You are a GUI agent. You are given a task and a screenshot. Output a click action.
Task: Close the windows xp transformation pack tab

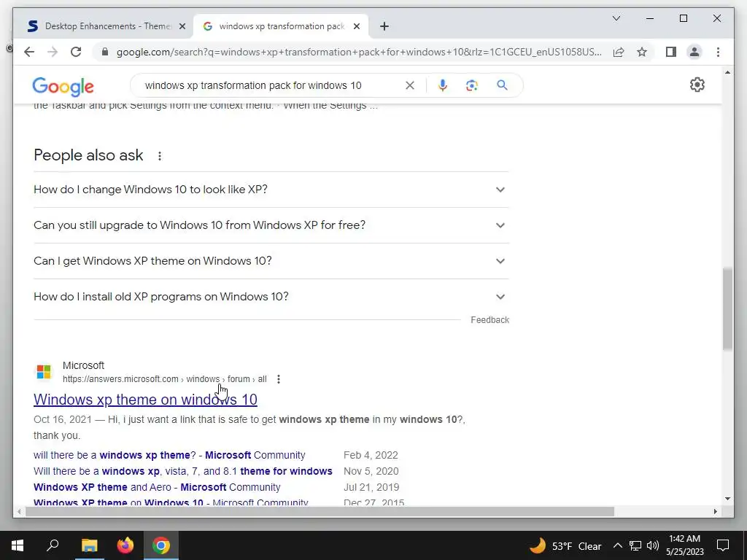pos(356,26)
